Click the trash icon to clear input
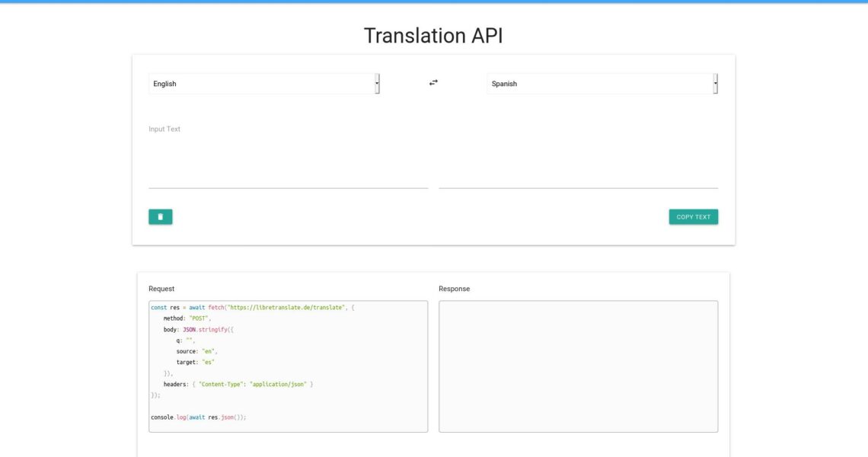This screenshot has height=457, width=868. pos(160,217)
